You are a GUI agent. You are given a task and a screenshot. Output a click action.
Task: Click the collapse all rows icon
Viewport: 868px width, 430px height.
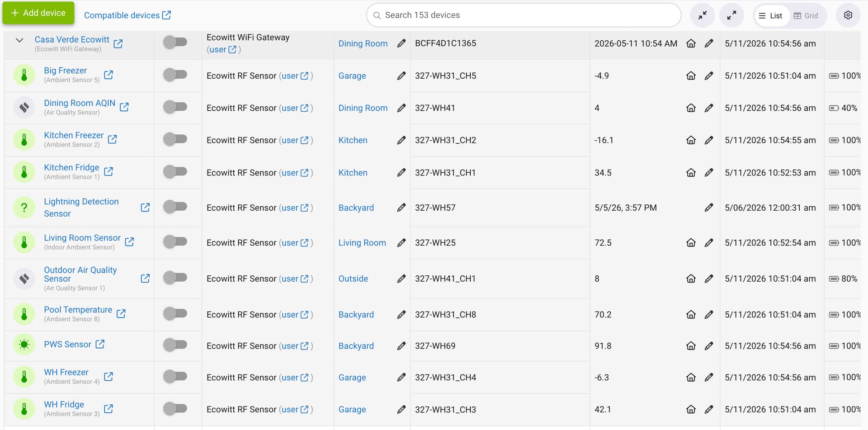pyautogui.click(x=702, y=15)
